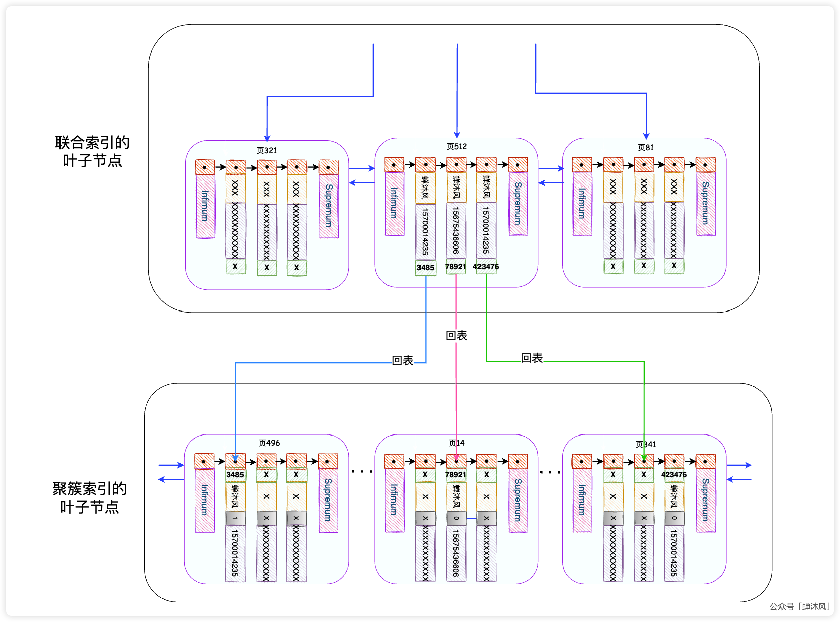Toggle the grey 0 cell under 蝉沐风 in 页14

pyautogui.click(x=456, y=518)
